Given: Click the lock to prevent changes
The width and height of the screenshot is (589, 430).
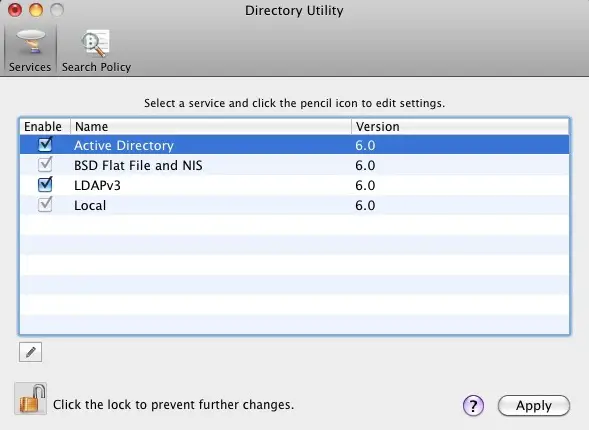Looking at the screenshot, I should coord(31,398).
